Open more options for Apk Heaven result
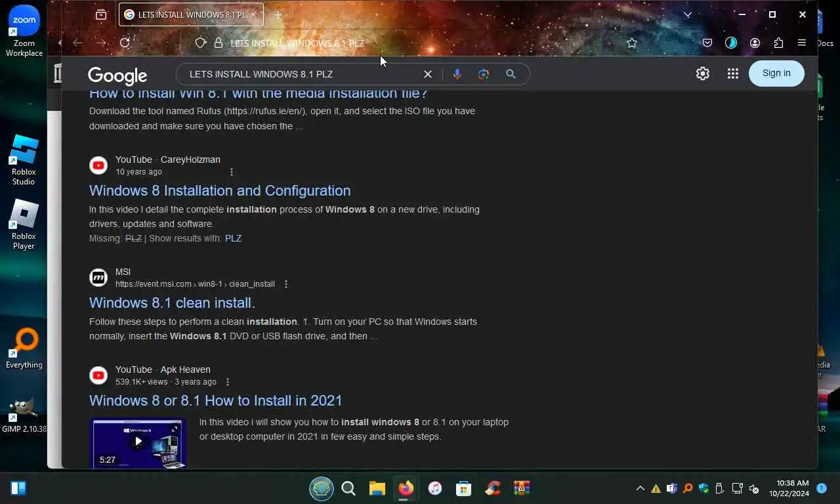The height and width of the screenshot is (504, 840). (x=228, y=382)
